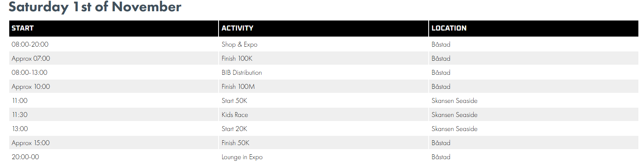Select the Approx 07:00 start time
This screenshot has width=644, height=168.
pos(31,59)
